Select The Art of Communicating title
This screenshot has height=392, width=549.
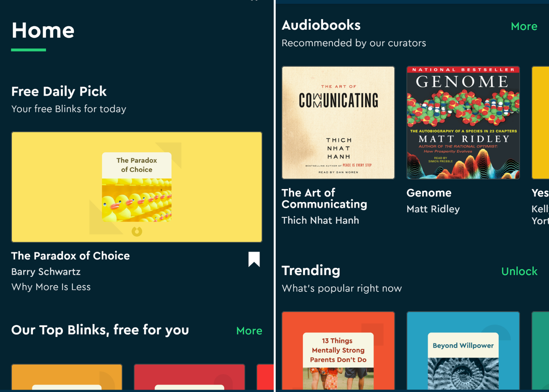tap(324, 198)
